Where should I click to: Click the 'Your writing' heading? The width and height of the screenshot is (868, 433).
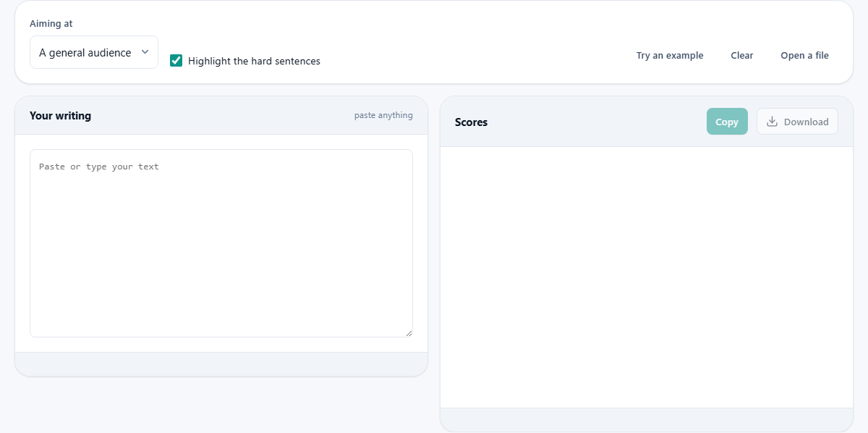click(60, 116)
